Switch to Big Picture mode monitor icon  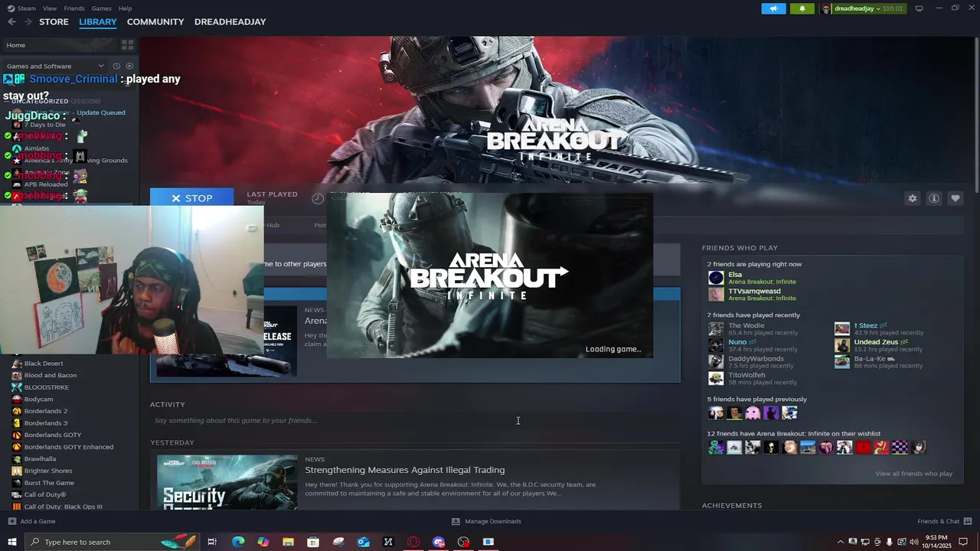(919, 8)
